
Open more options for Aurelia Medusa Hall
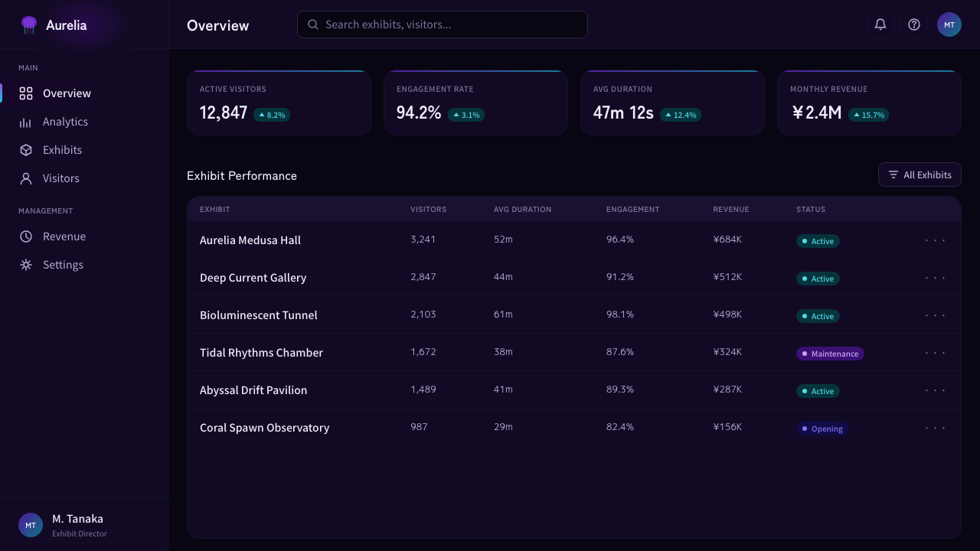[x=936, y=240]
